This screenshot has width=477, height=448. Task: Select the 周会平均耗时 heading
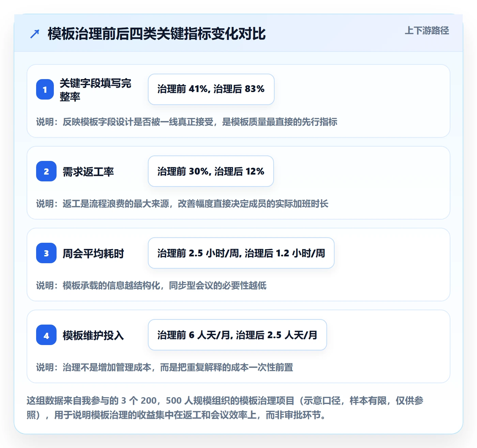[x=93, y=253]
